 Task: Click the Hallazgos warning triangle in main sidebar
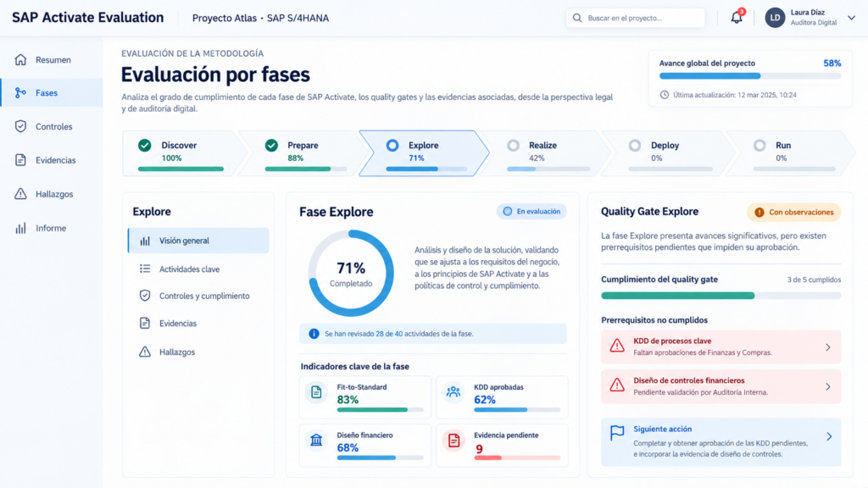[x=20, y=194]
